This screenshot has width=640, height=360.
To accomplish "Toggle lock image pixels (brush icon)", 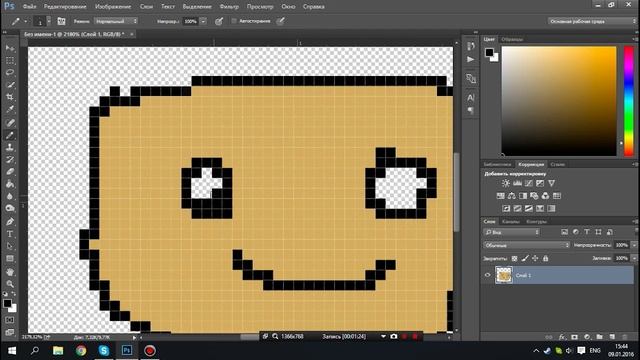I will [x=525, y=258].
